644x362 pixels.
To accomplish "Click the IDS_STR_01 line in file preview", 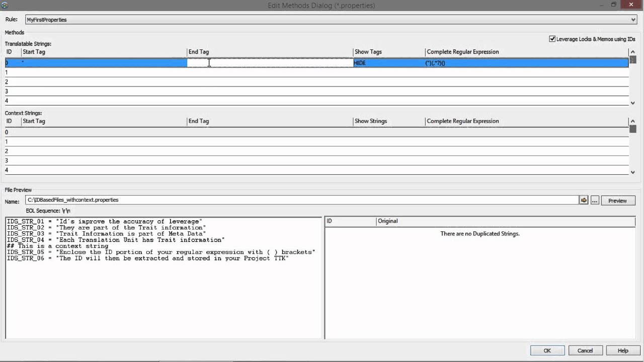I will (104, 222).
